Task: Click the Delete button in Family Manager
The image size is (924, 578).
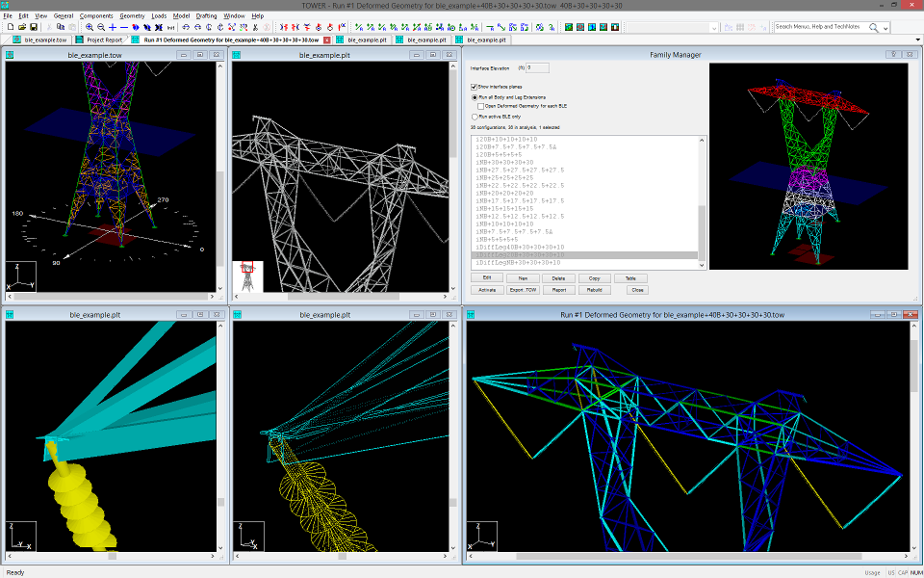Action: pyautogui.click(x=558, y=278)
